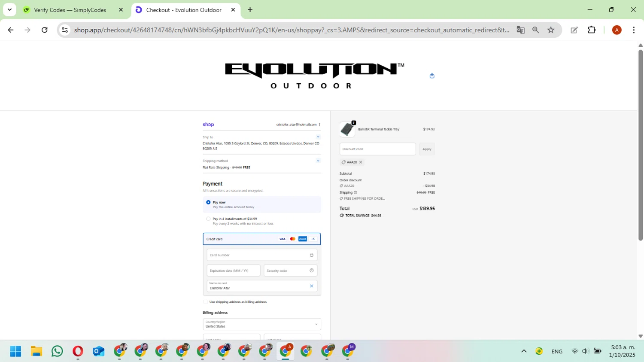Image resolution: width=644 pixels, height=362 pixels.
Task: Open volume control in tray
Action: pyautogui.click(x=585, y=351)
